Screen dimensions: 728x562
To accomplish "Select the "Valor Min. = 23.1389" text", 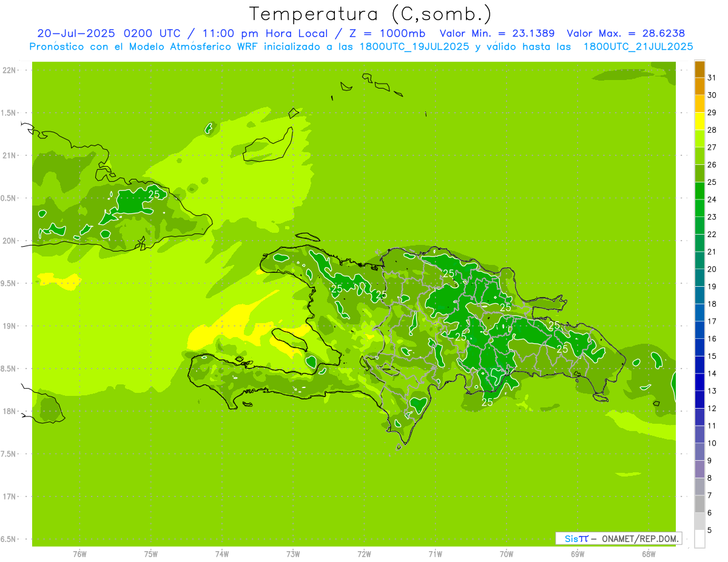I will pyautogui.click(x=497, y=33).
